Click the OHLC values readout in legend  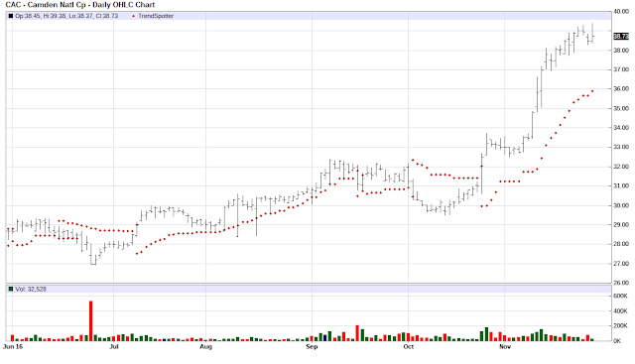[66, 16]
